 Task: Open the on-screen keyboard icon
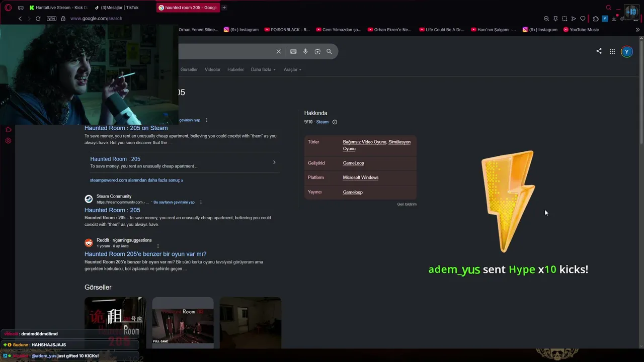click(x=293, y=51)
